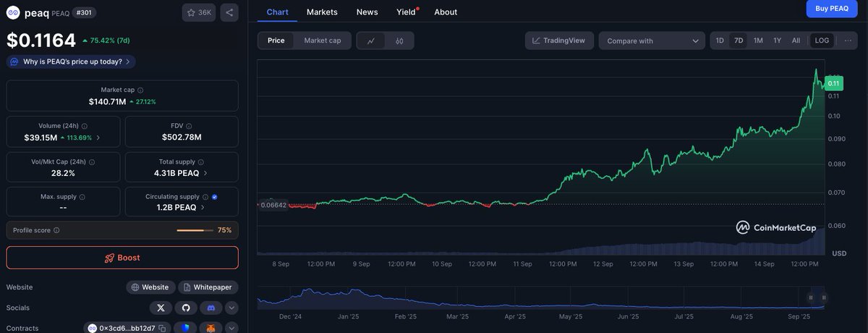Click the blue shield wallet icon
Image resolution: width=868 pixels, height=333 pixels.
[x=185, y=328]
